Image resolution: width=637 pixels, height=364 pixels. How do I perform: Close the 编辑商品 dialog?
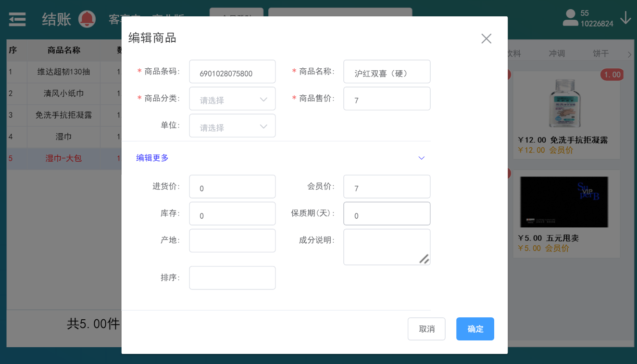486,39
